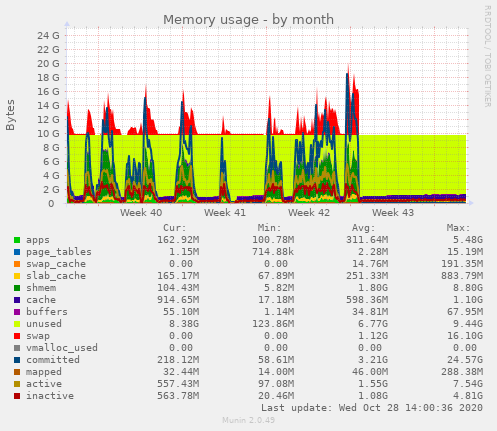Image resolution: width=497 pixels, height=431 pixels.
Task: Click the Week 40 axis label
Action: pos(141,213)
